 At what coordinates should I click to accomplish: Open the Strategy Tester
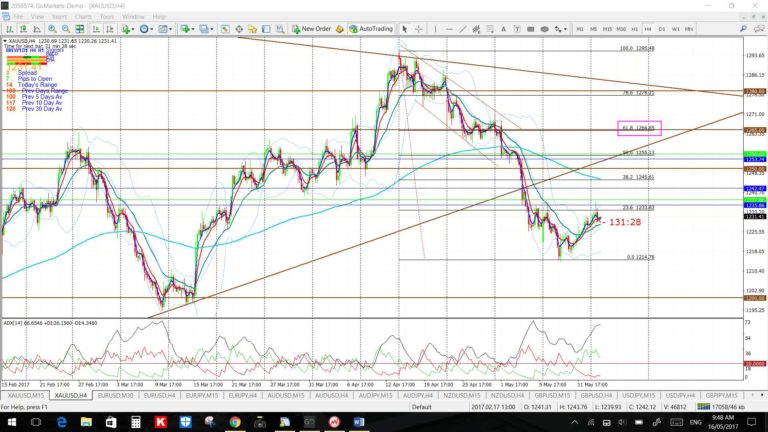(x=280, y=29)
